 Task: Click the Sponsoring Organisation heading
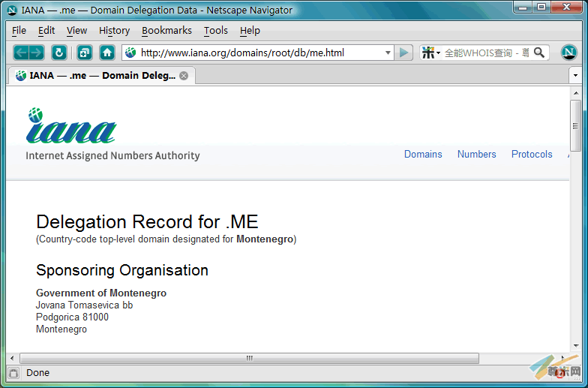pyautogui.click(x=121, y=270)
